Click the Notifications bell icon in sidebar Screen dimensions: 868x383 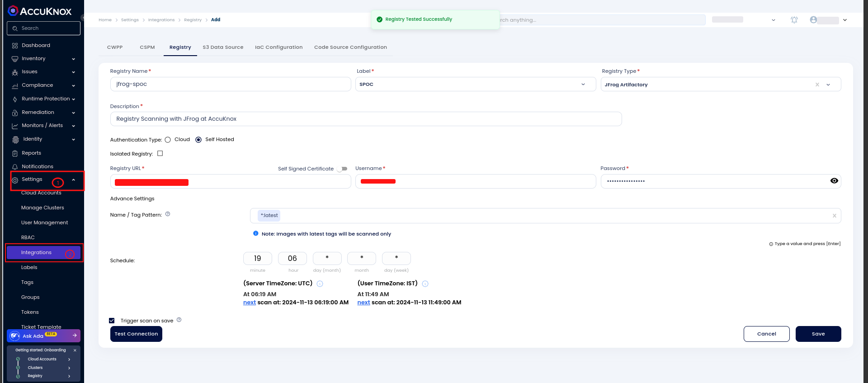(15, 167)
